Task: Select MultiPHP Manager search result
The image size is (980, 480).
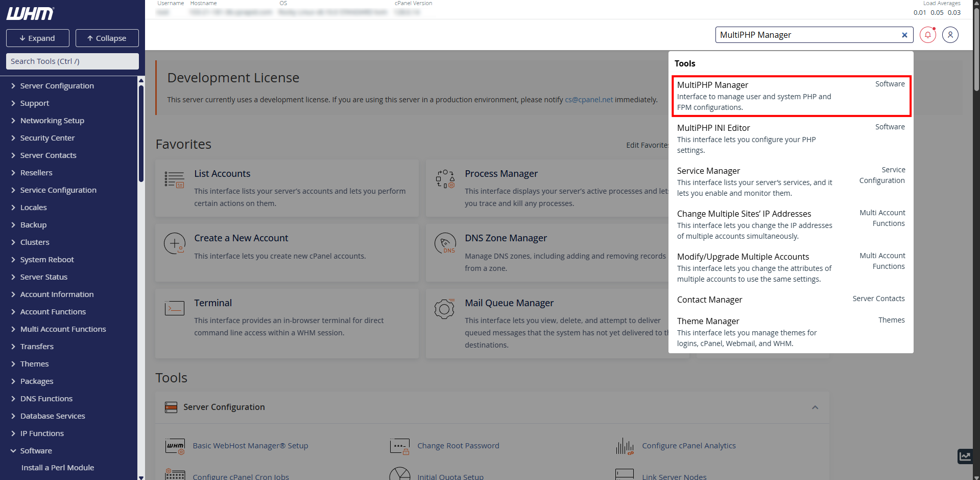Action: pyautogui.click(x=791, y=96)
